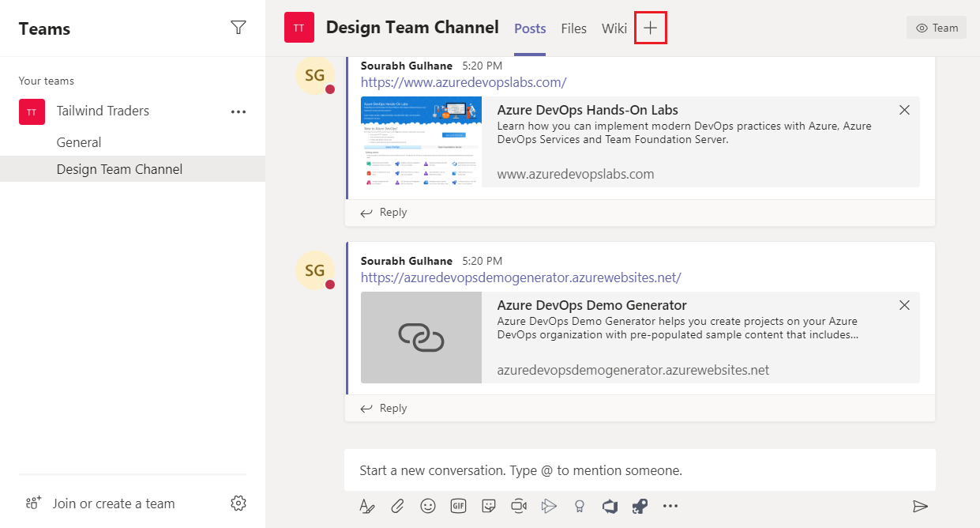Open the Azure DevOps messaging extension
Viewport: 980px width, 528px height.
pyautogui.click(x=610, y=506)
